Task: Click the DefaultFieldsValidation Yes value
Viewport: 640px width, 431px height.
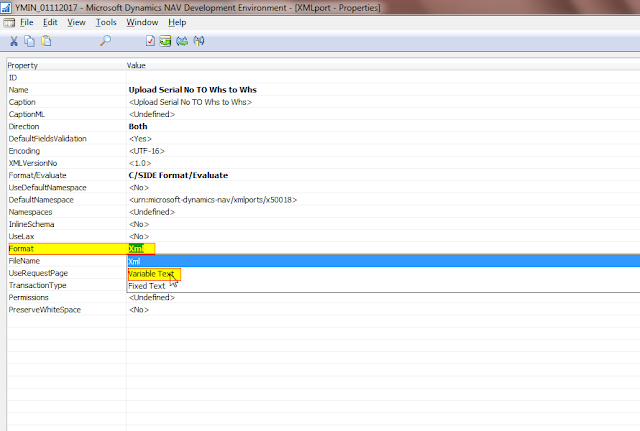Action: coord(140,139)
